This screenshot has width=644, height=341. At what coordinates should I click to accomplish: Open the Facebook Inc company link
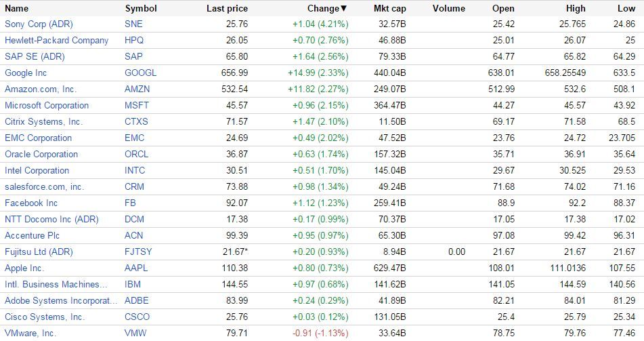pyautogui.click(x=31, y=203)
